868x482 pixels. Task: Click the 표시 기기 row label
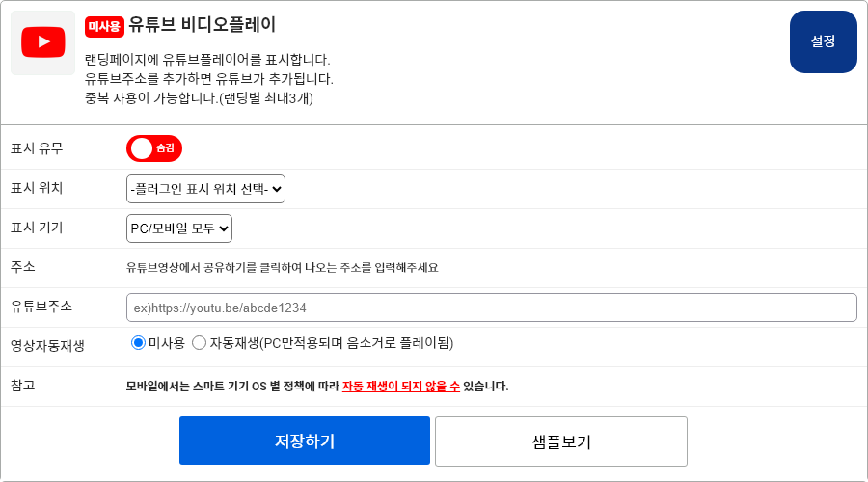pos(37,228)
